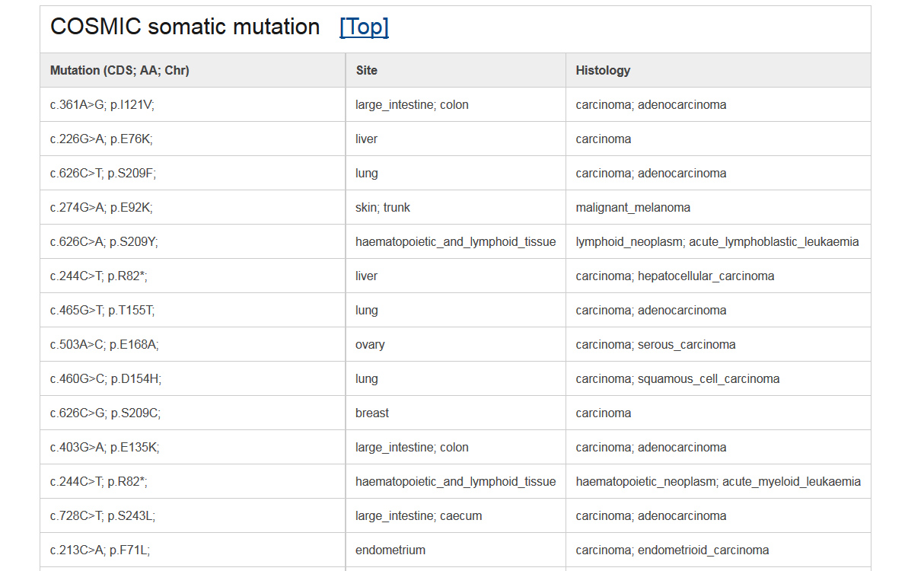Select the c.226G>A; p.E76K mutation entry
The width and height of the screenshot is (924, 571).
[x=101, y=139]
